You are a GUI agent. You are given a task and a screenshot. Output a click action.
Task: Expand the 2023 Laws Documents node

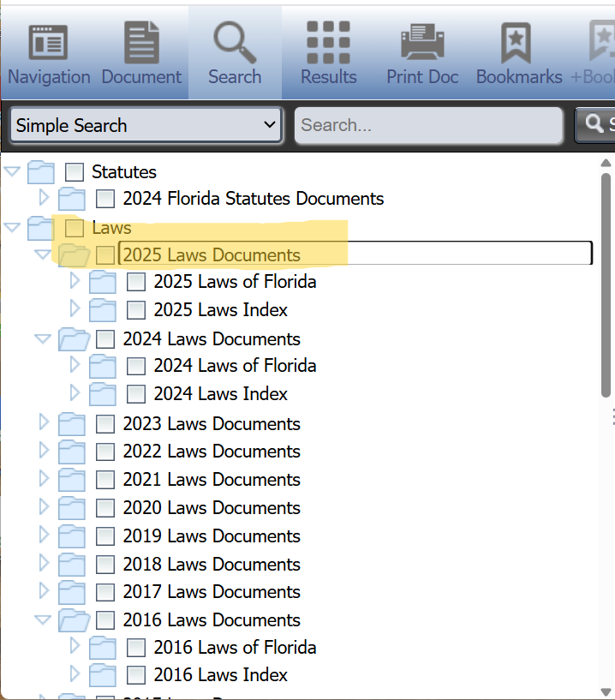44,422
